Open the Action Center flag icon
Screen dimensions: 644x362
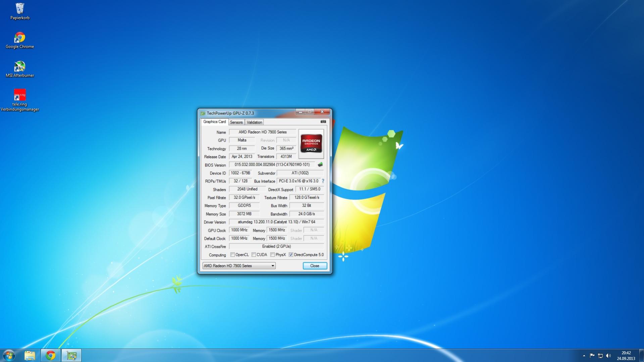click(x=592, y=356)
